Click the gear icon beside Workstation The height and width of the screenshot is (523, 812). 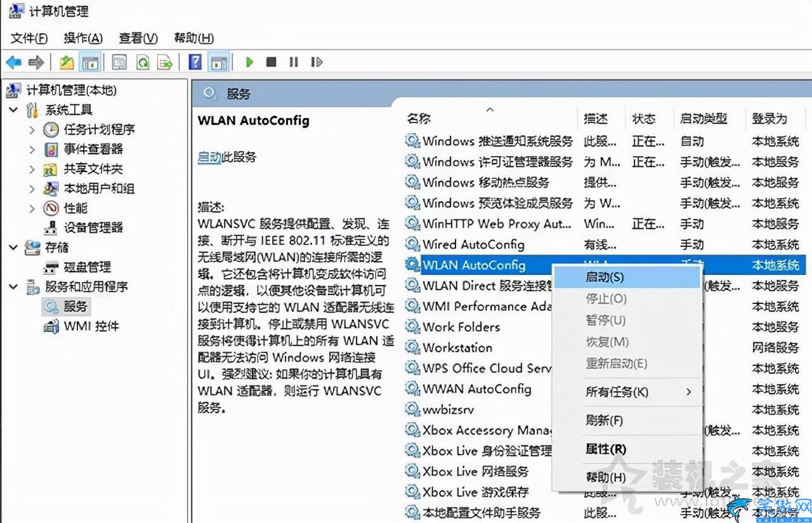(x=413, y=348)
